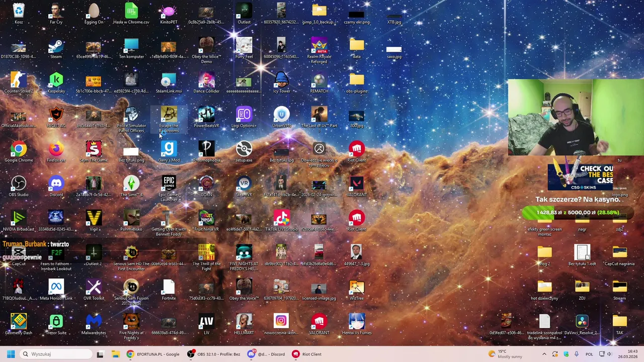Open the Ten komputer shortcut
Screen dimensions: 644x362
tap(131, 48)
